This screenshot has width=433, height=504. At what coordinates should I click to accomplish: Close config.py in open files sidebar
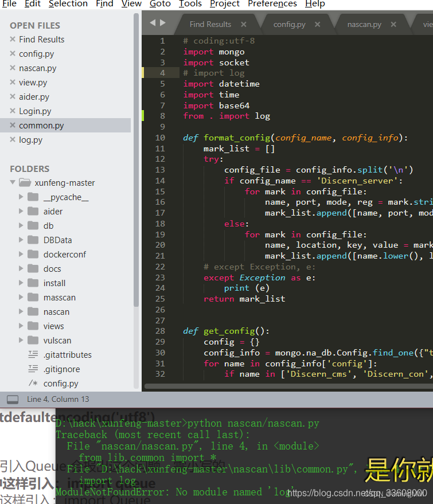(13, 53)
